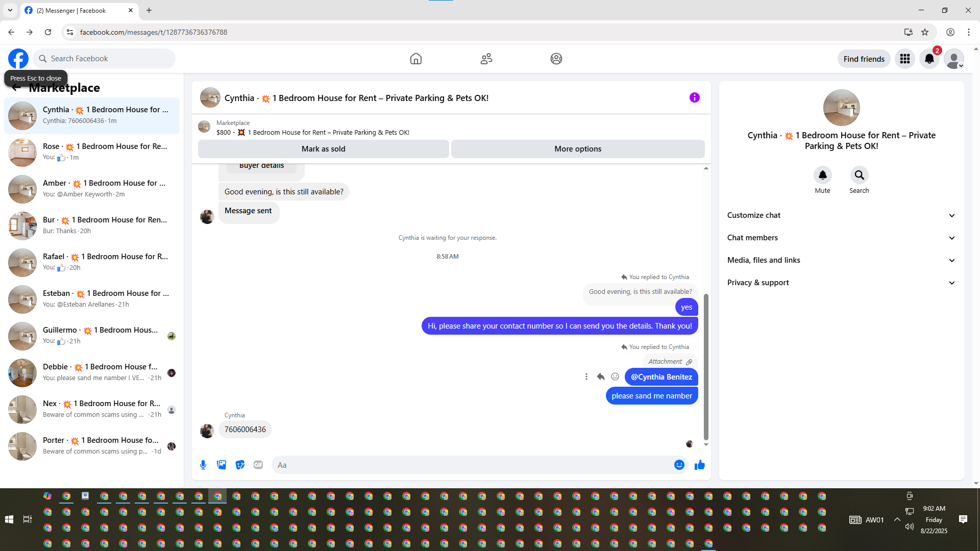
Task: Open the Friends tab
Action: pos(486,59)
